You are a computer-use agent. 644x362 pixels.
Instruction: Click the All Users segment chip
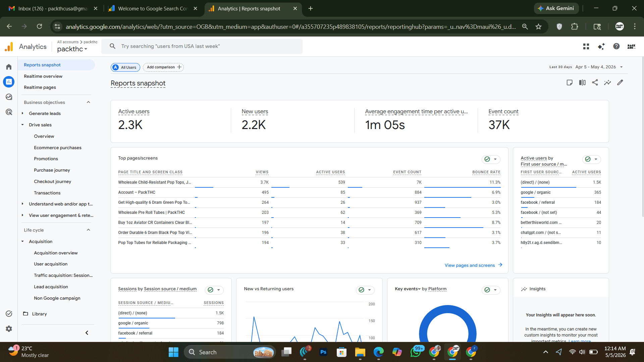tap(125, 67)
